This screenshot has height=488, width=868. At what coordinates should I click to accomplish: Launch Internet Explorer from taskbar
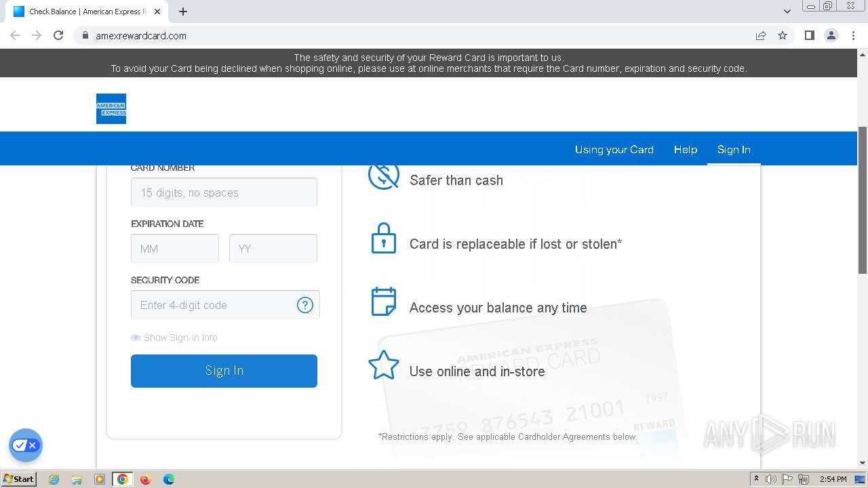pos(54,479)
